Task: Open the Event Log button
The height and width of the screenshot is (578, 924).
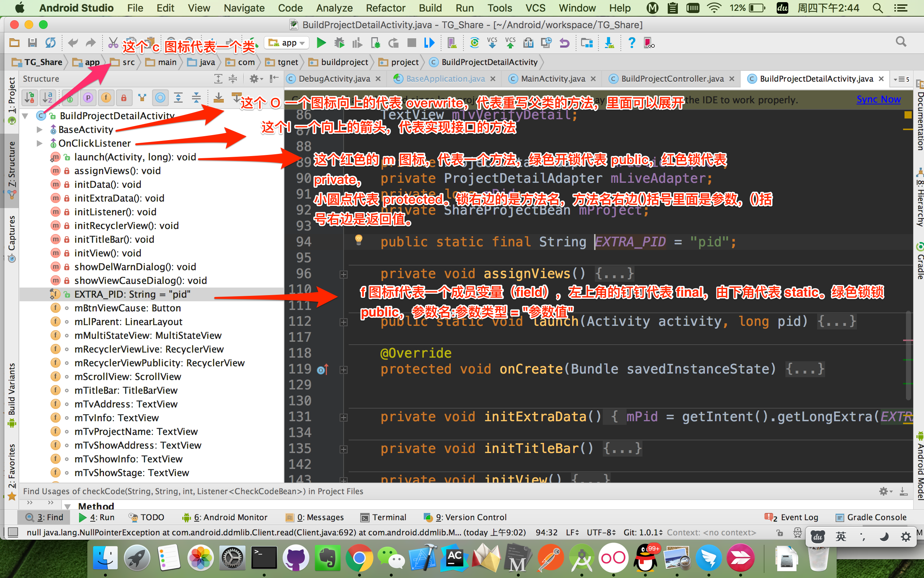Action: 792,517
